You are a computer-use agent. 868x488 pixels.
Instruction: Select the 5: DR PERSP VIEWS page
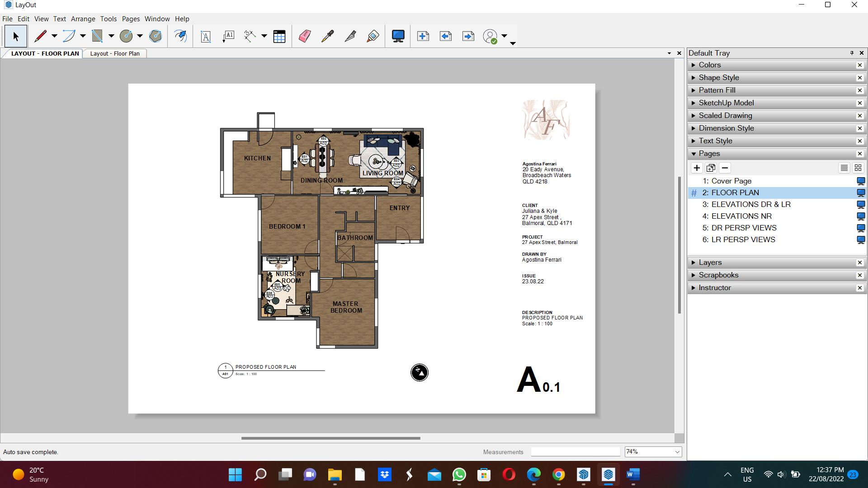[744, 228]
